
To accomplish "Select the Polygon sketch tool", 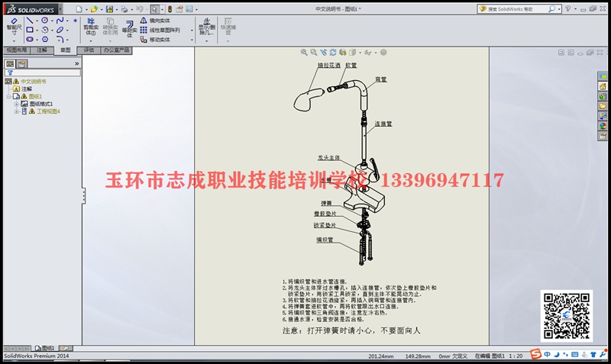I will [x=45, y=39].
